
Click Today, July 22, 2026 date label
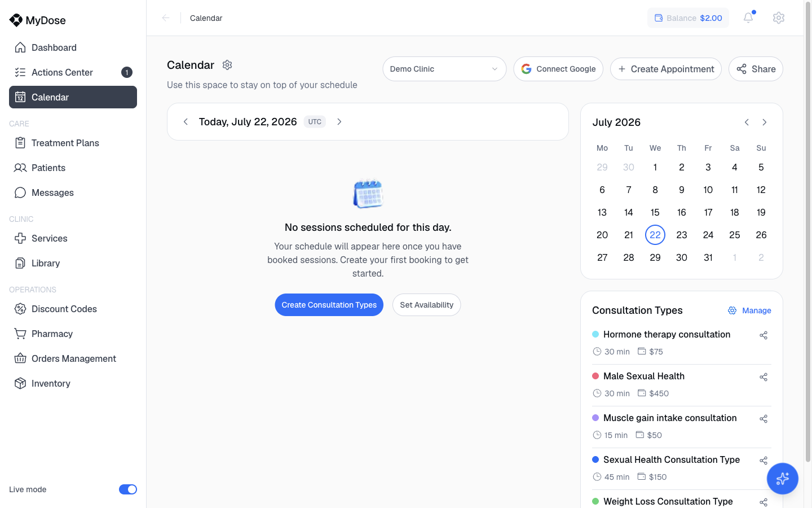[248, 122]
